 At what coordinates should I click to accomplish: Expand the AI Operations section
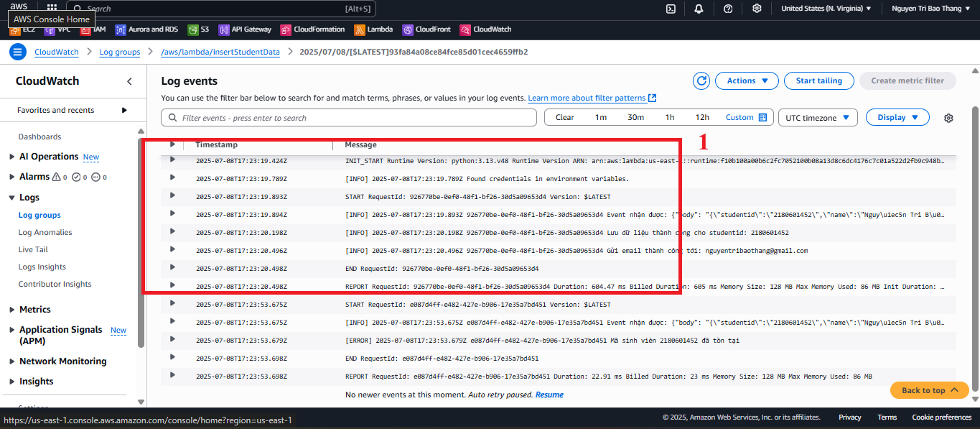tap(12, 157)
